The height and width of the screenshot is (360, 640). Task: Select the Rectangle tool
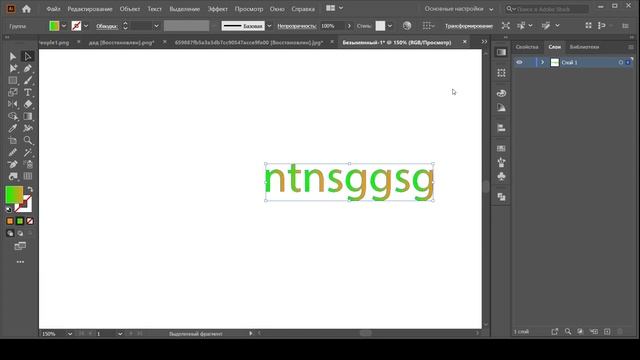(13, 80)
